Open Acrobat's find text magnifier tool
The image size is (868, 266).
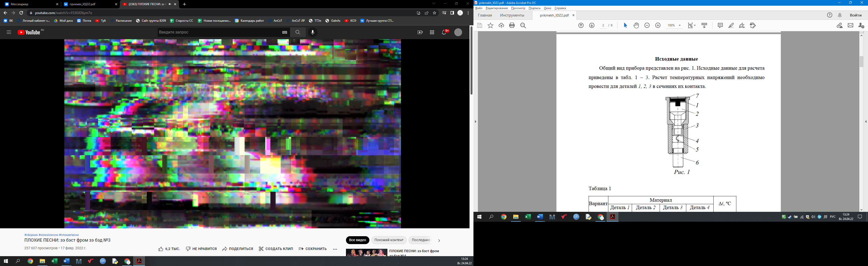[x=523, y=26]
